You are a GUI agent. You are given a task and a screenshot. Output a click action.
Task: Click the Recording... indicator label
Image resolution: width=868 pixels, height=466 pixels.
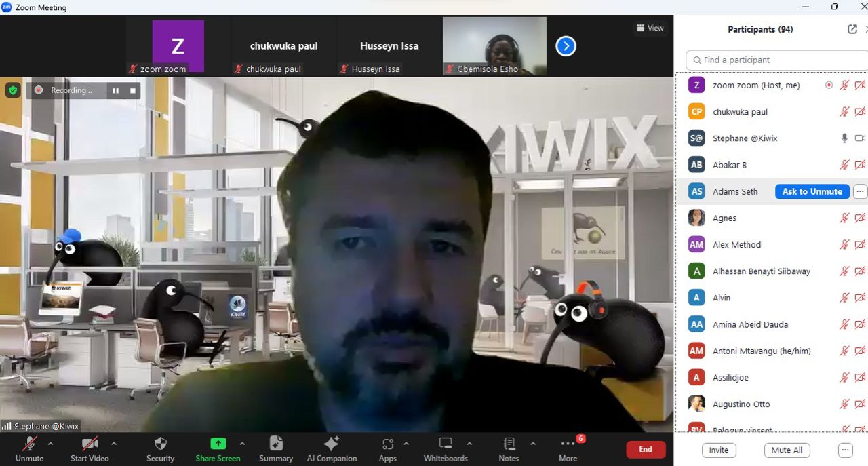point(71,90)
